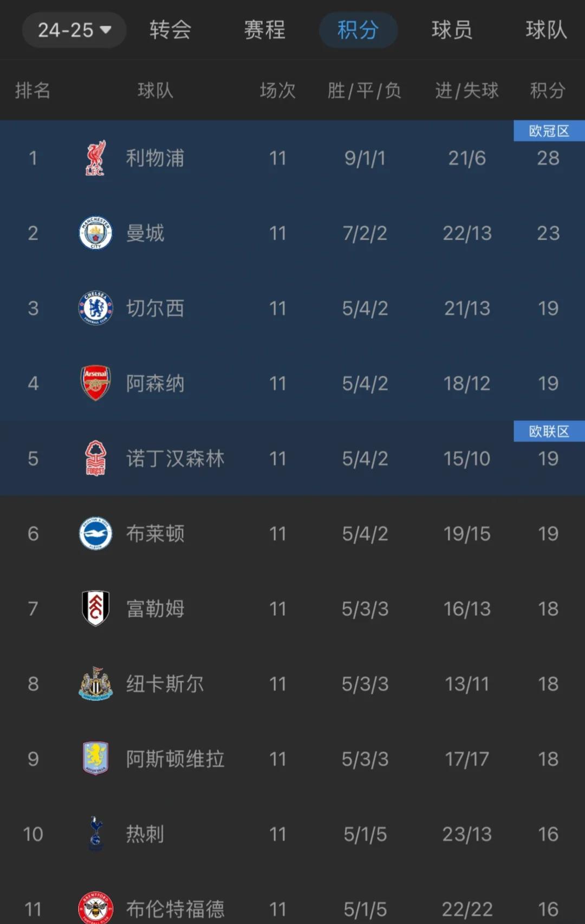Image resolution: width=585 pixels, height=924 pixels.
Task: Tap the Nottingham Forest tree logo
Action: [x=96, y=458]
